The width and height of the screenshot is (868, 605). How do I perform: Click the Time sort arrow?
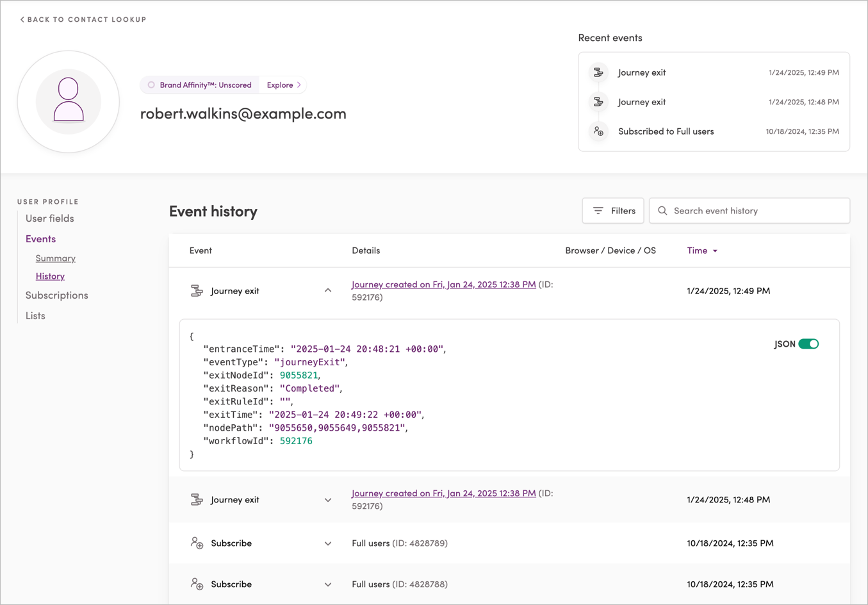point(716,251)
